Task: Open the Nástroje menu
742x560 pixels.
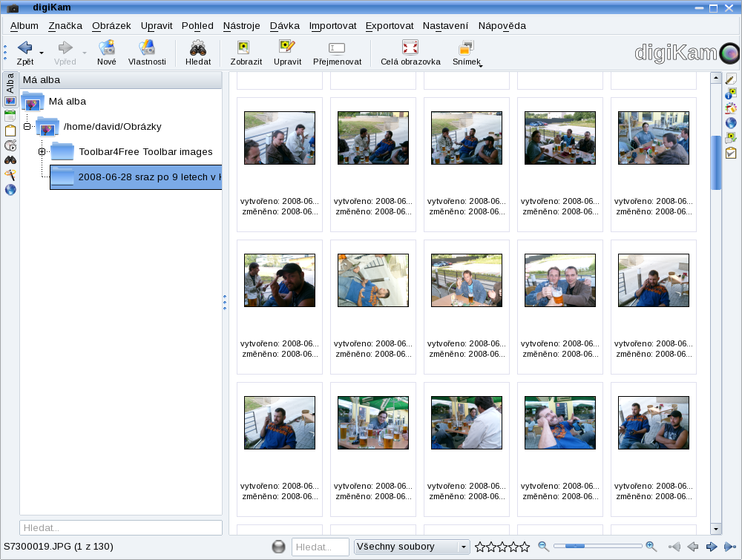Action: (x=241, y=25)
